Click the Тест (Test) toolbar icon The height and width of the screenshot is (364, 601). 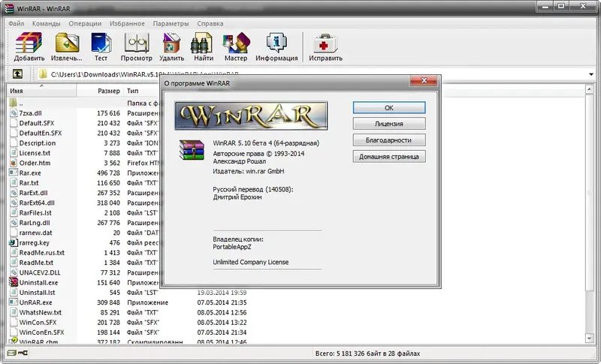[x=101, y=43]
